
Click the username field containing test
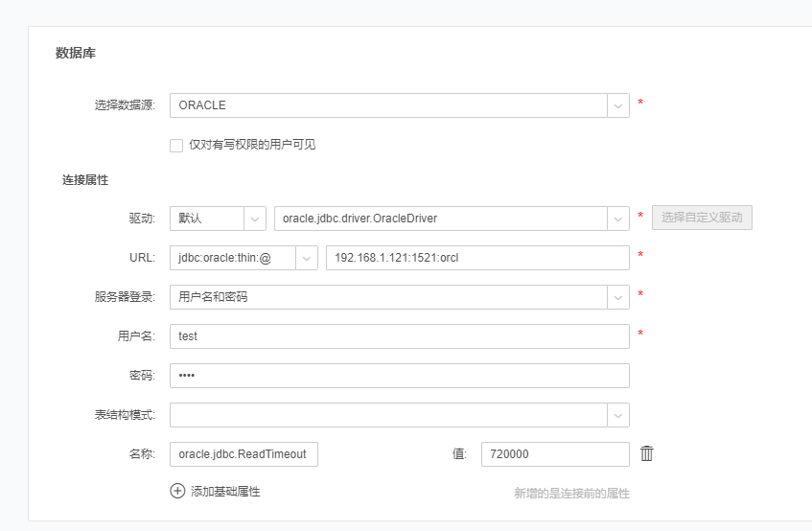coord(399,336)
